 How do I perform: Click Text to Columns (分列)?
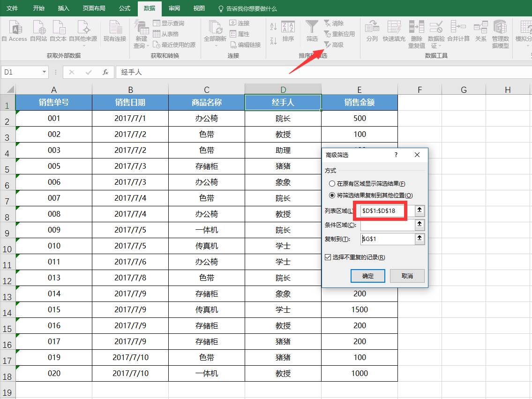tap(372, 31)
